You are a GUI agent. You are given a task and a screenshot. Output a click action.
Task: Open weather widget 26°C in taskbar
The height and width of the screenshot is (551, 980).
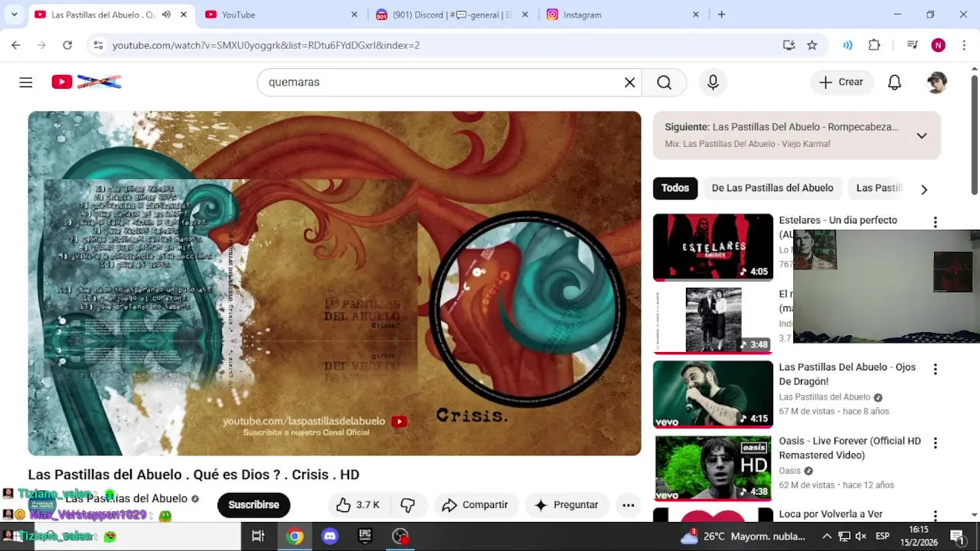742,536
